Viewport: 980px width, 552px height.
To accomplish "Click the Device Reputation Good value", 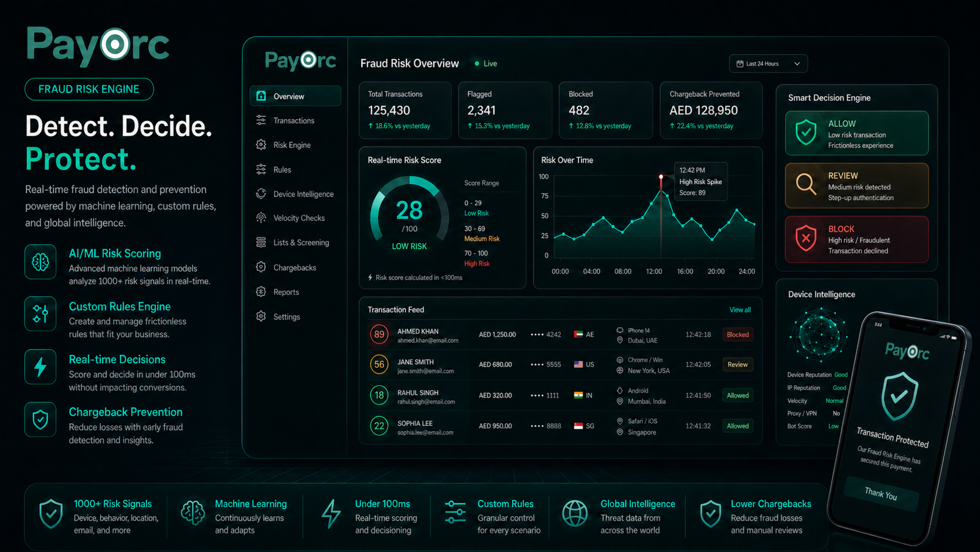I will pyautogui.click(x=841, y=375).
